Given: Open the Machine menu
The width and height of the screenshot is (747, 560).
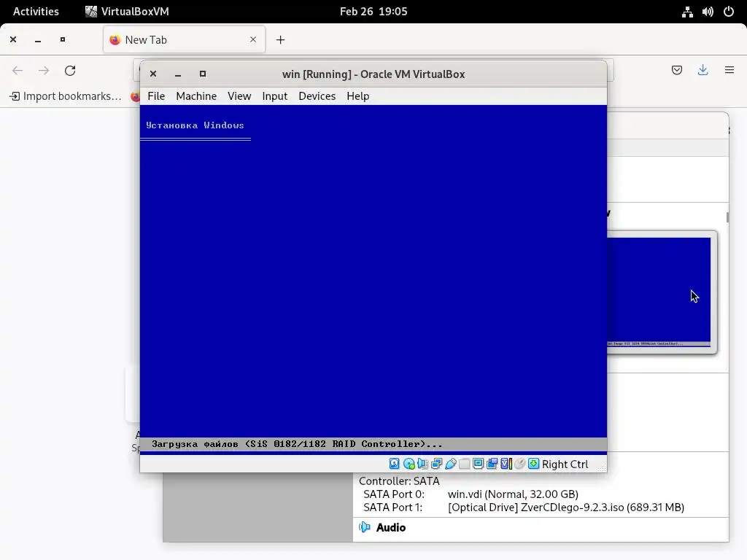Looking at the screenshot, I should click(x=196, y=96).
